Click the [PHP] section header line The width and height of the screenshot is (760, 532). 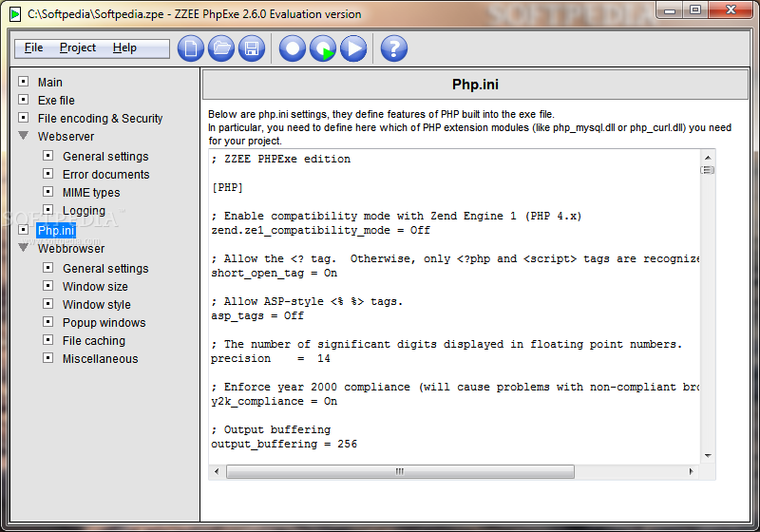click(x=227, y=187)
